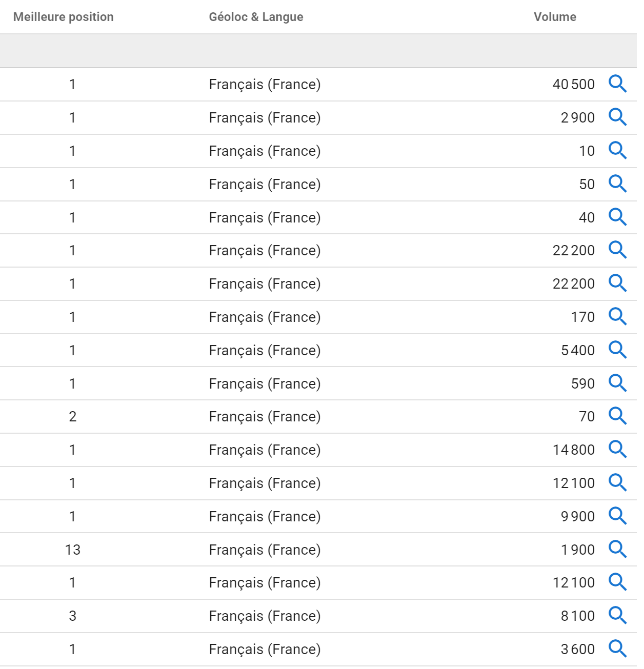
Task: Open the magnifier for volume 3 600
Action: pos(617,648)
